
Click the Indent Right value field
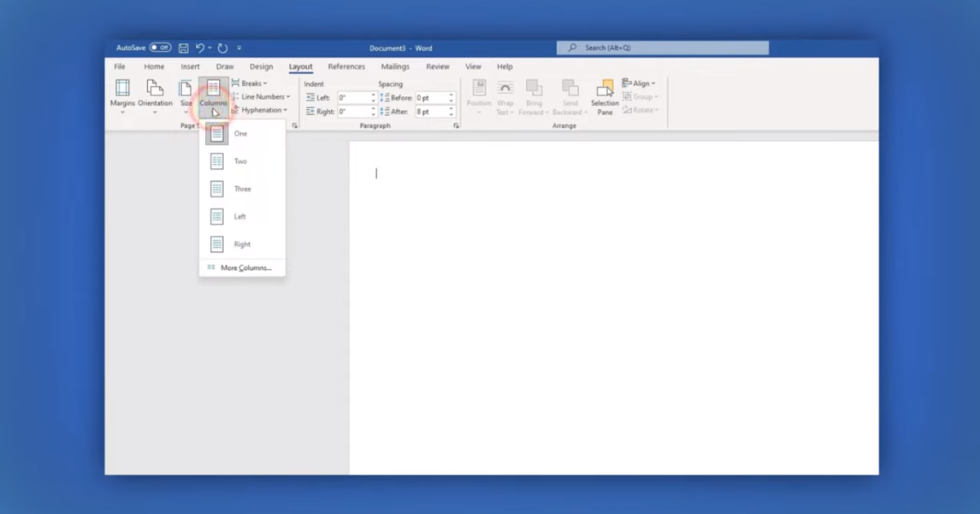353,112
